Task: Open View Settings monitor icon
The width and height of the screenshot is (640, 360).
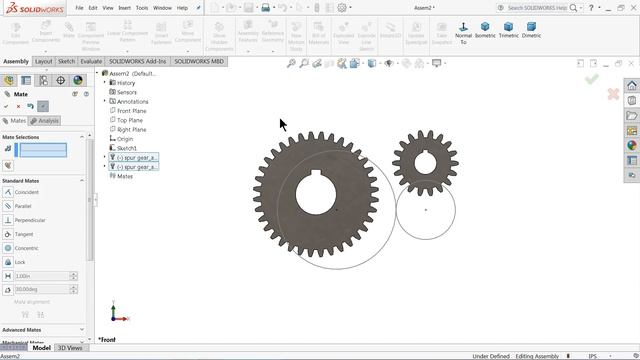Action: coord(436,63)
